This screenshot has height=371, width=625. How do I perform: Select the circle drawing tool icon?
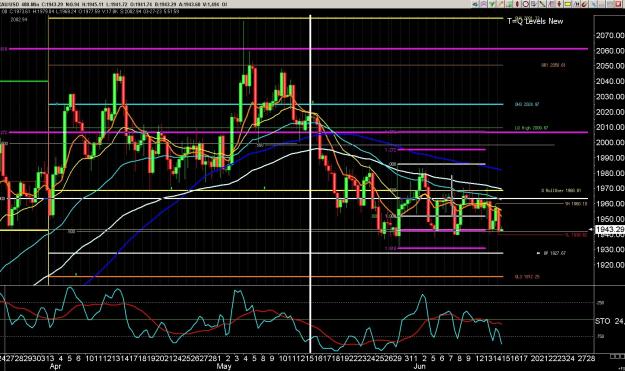pos(525,4)
